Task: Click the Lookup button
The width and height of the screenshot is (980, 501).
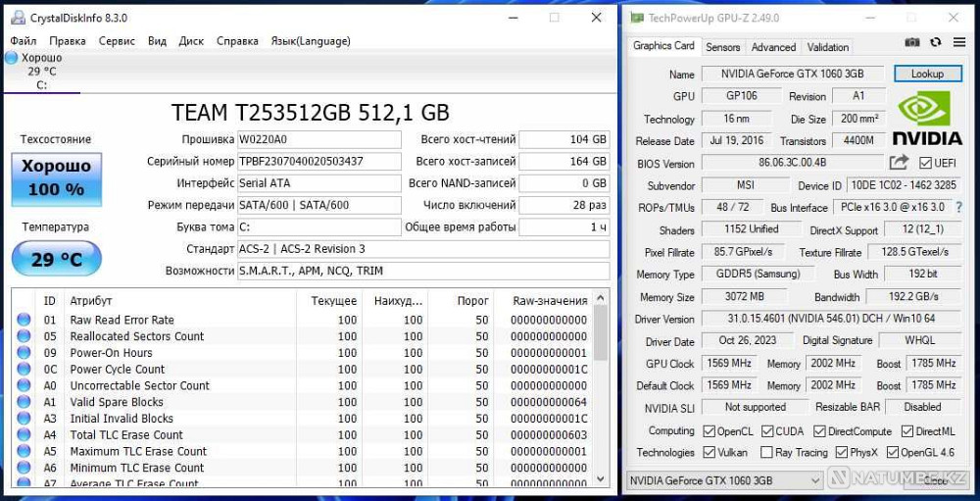Action: 927,74
